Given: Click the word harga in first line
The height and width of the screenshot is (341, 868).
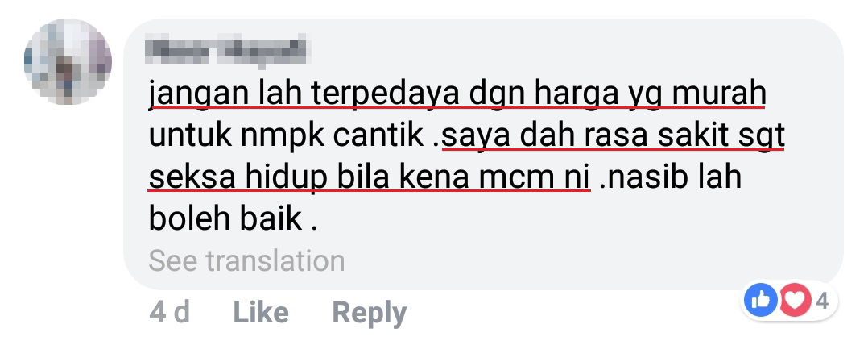Looking at the screenshot, I should [x=577, y=95].
